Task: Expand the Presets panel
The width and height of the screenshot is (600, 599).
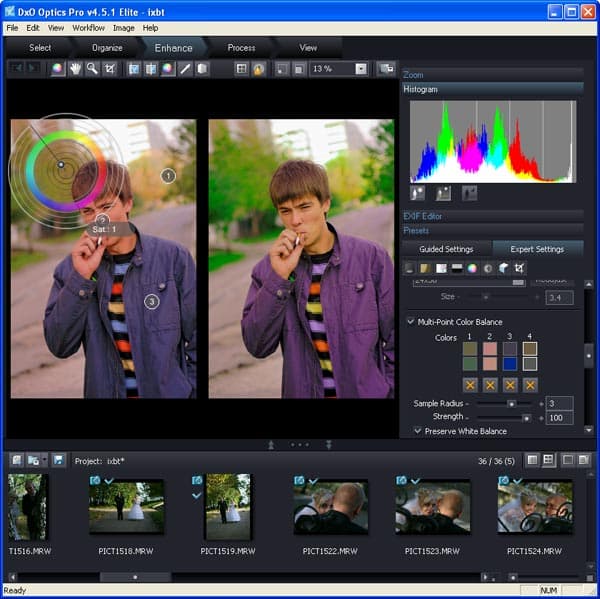Action: 492,230
